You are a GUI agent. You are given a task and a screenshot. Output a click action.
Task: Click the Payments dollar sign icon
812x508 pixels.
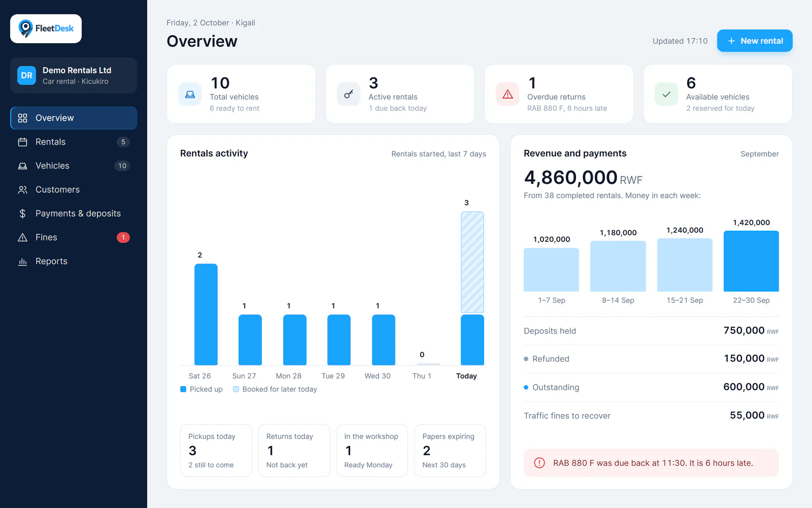click(22, 213)
